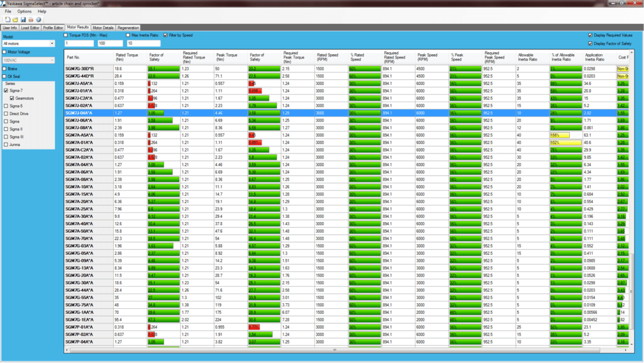Screen dimensions: 644x363
Task: Sort by Application Inertia Ratio column header
Action: (599, 57)
